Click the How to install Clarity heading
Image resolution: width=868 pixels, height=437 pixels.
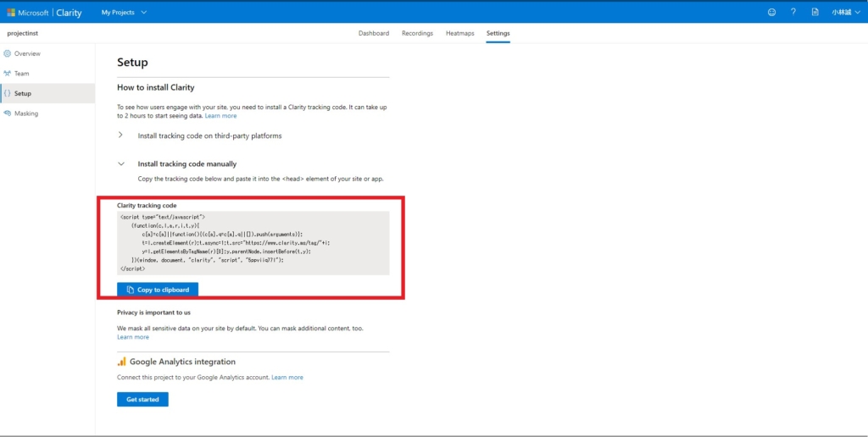[156, 87]
